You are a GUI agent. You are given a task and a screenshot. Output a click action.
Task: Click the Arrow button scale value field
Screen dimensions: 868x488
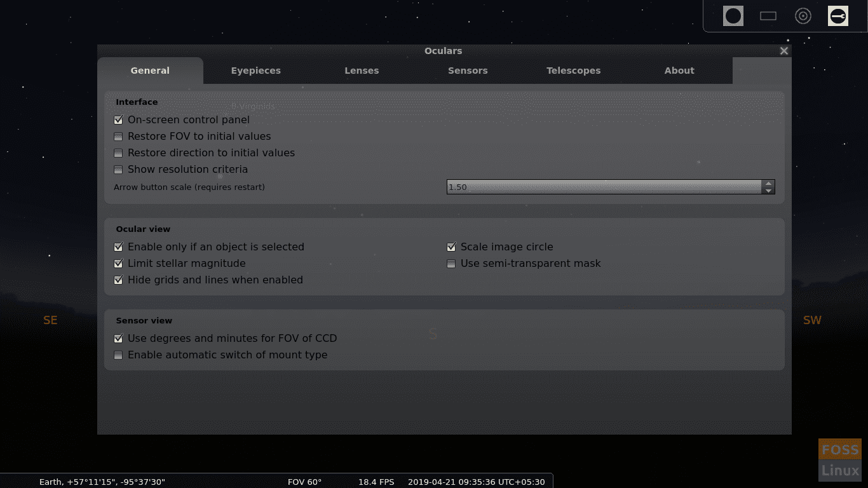click(604, 187)
